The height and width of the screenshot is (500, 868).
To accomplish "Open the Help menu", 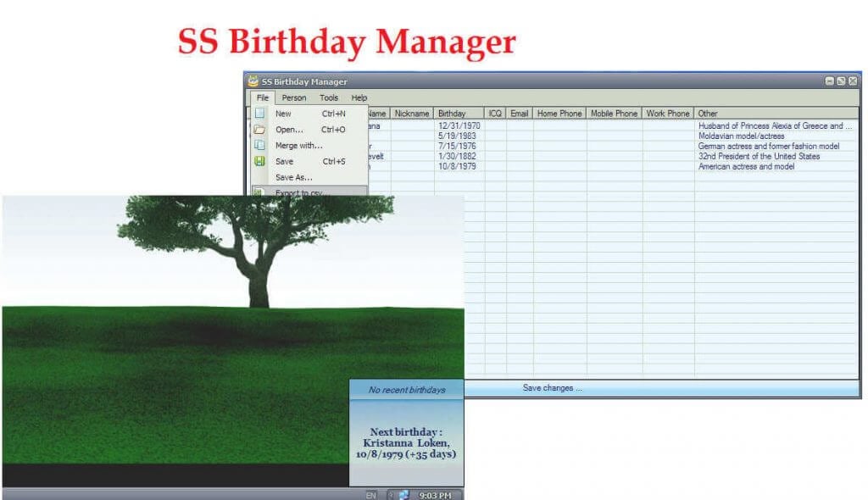I will 359,97.
